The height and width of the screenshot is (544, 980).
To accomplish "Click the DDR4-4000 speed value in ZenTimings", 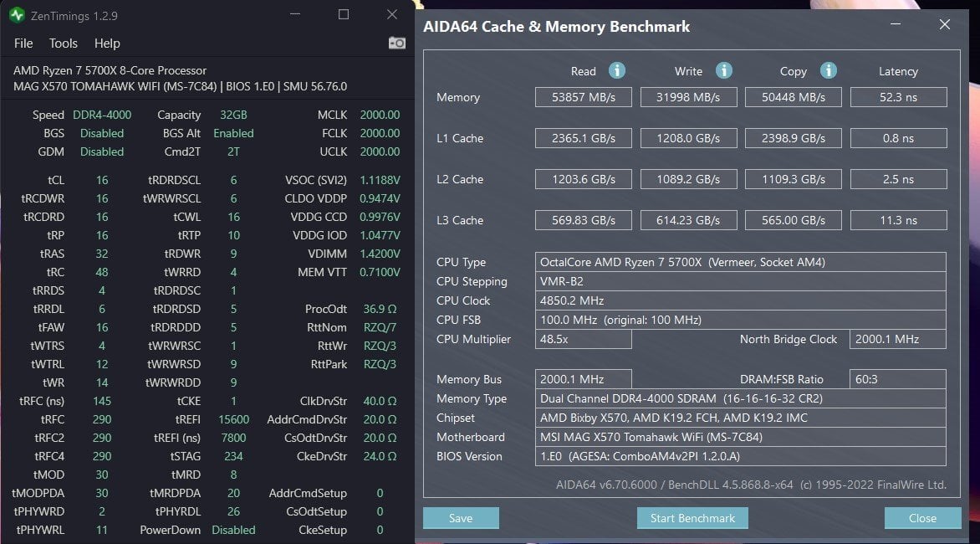I will 102,115.
